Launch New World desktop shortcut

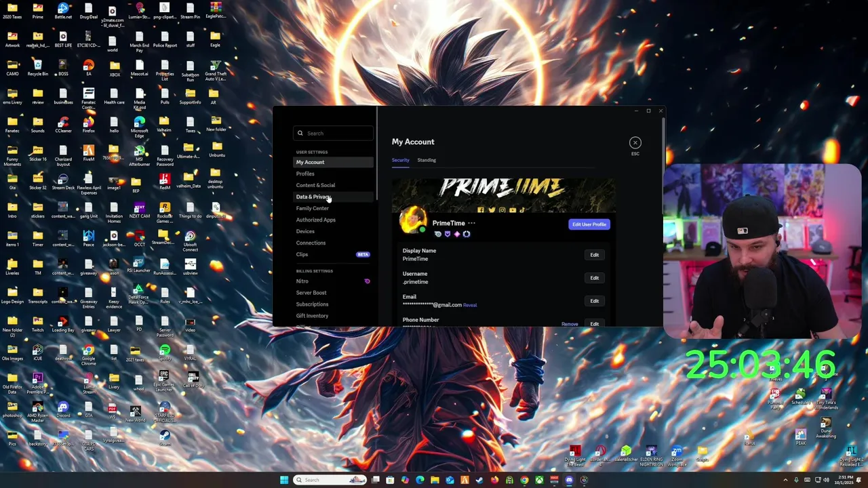pyautogui.click(x=135, y=413)
